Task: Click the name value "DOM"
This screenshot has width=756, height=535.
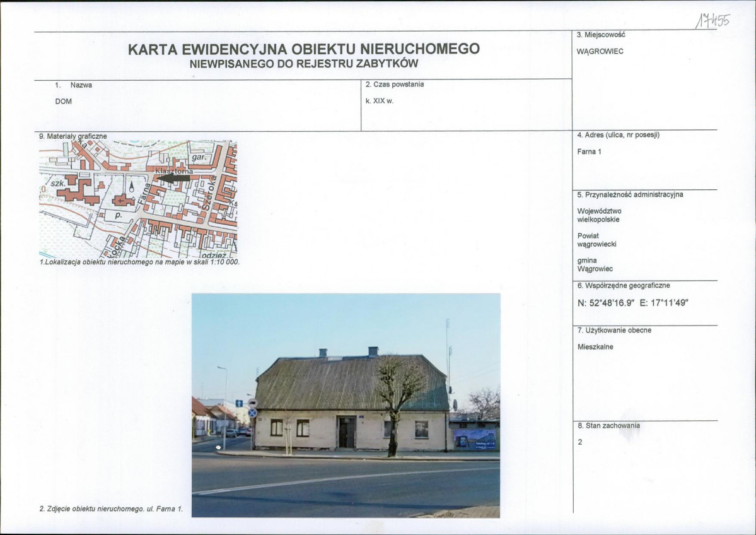Action: click(64, 102)
